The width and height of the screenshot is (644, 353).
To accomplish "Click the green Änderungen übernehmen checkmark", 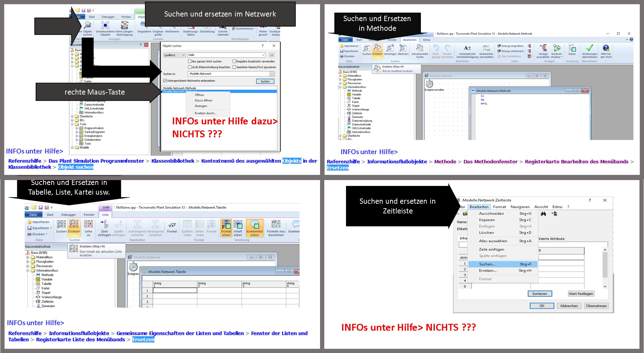I will click(590, 51).
